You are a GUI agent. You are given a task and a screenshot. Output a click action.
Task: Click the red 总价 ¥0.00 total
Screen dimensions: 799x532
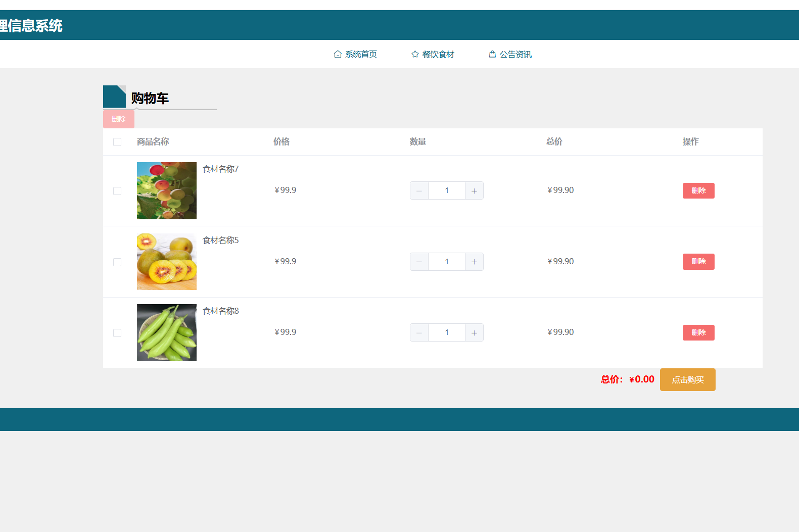pyautogui.click(x=628, y=379)
